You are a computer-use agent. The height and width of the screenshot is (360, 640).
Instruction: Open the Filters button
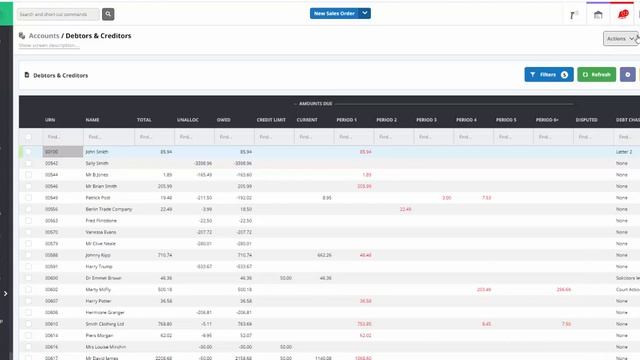pyautogui.click(x=549, y=75)
